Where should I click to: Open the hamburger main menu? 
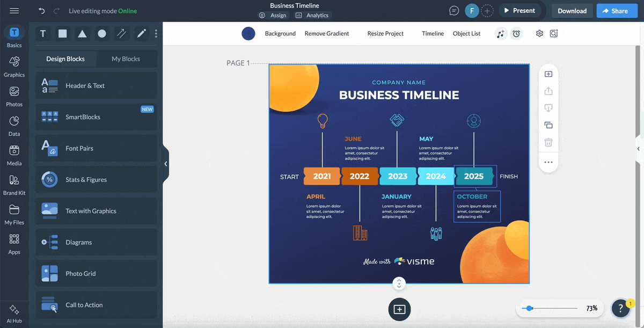pos(14,11)
